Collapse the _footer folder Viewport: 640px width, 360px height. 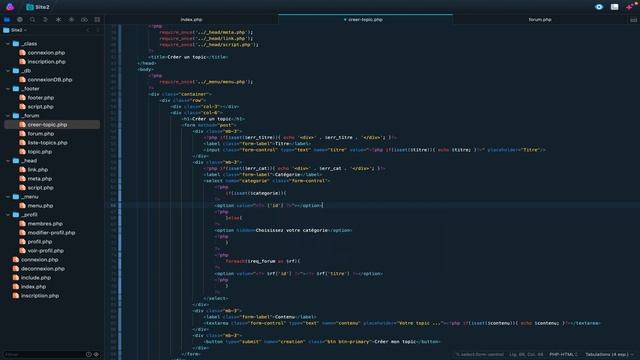point(8,89)
